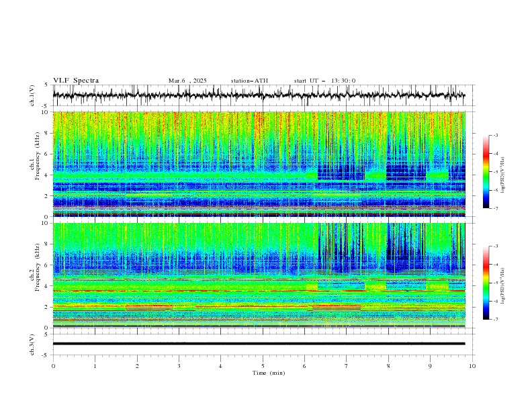The width and height of the screenshot is (532, 411).
Task: Click the lower ch.2 PSD color scale bar
Action: (x=486, y=283)
